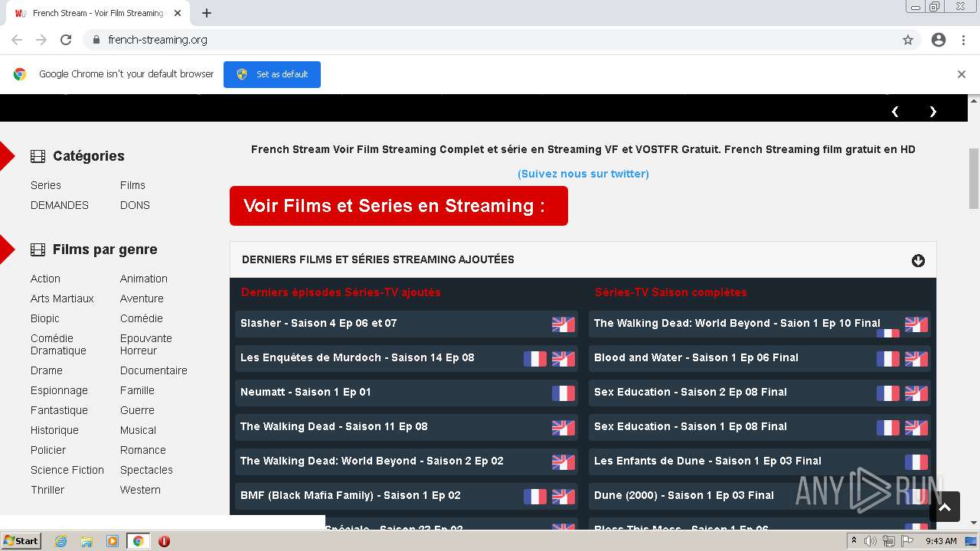Select the Aventure genre
Image resolution: width=980 pixels, height=551 pixels.
point(142,298)
